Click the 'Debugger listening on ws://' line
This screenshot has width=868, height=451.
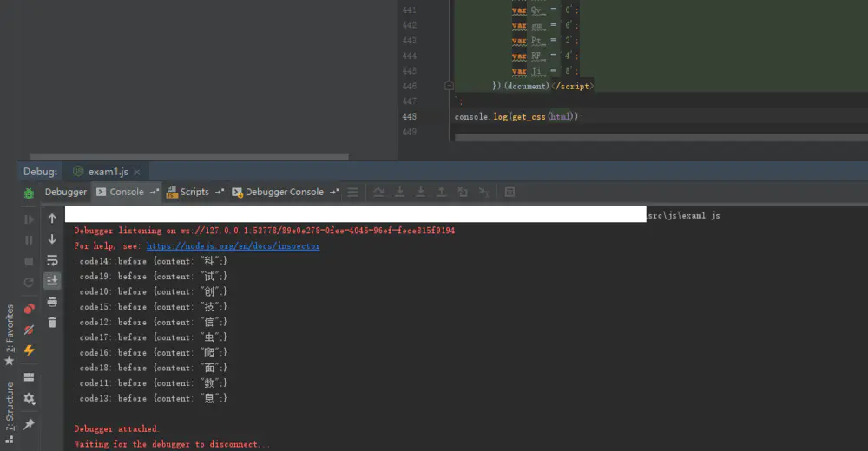[265, 231]
